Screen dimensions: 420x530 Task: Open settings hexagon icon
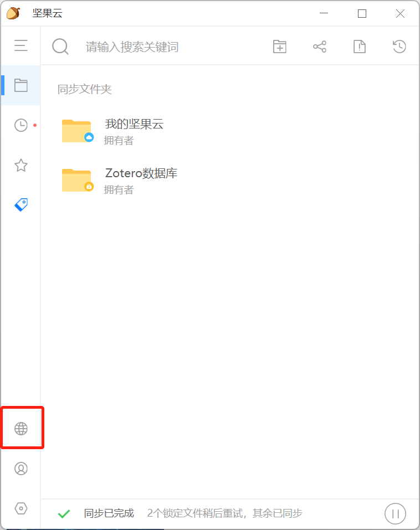(21, 508)
